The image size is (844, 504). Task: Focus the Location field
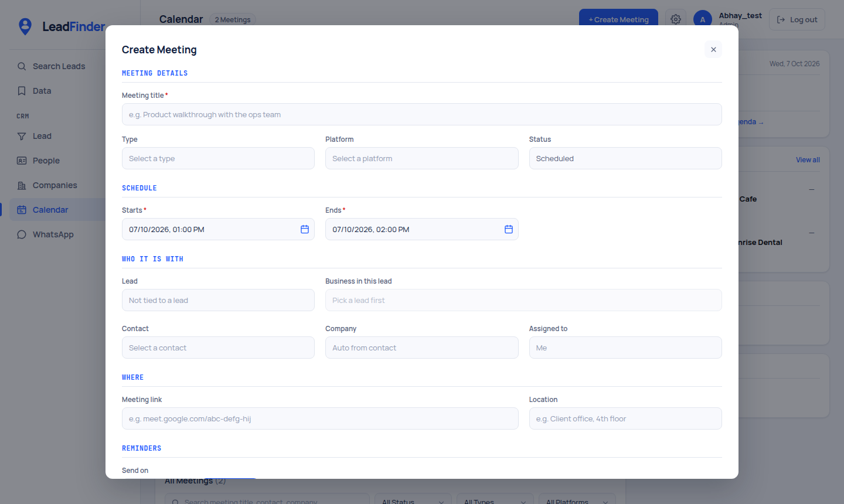[625, 418]
